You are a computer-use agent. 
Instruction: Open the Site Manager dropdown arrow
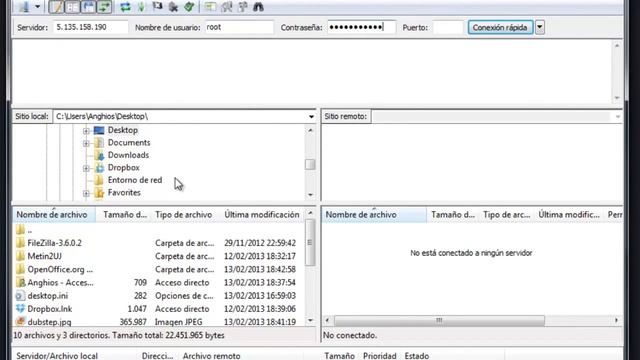pyautogui.click(x=37, y=7)
